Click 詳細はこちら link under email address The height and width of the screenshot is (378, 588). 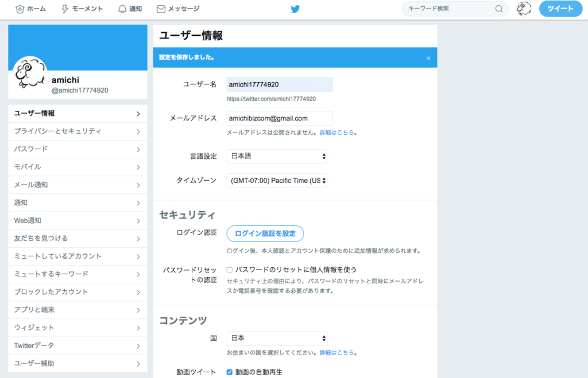coord(338,133)
